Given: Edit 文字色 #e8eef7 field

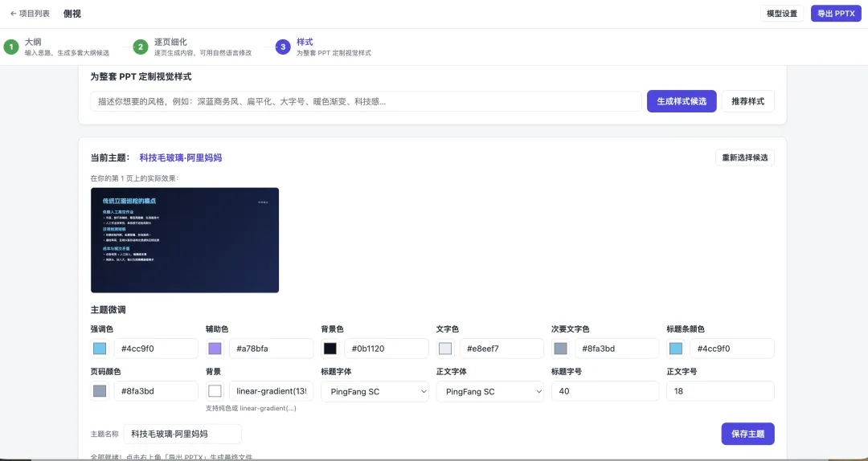Looking at the screenshot, I should tap(502, 349).
